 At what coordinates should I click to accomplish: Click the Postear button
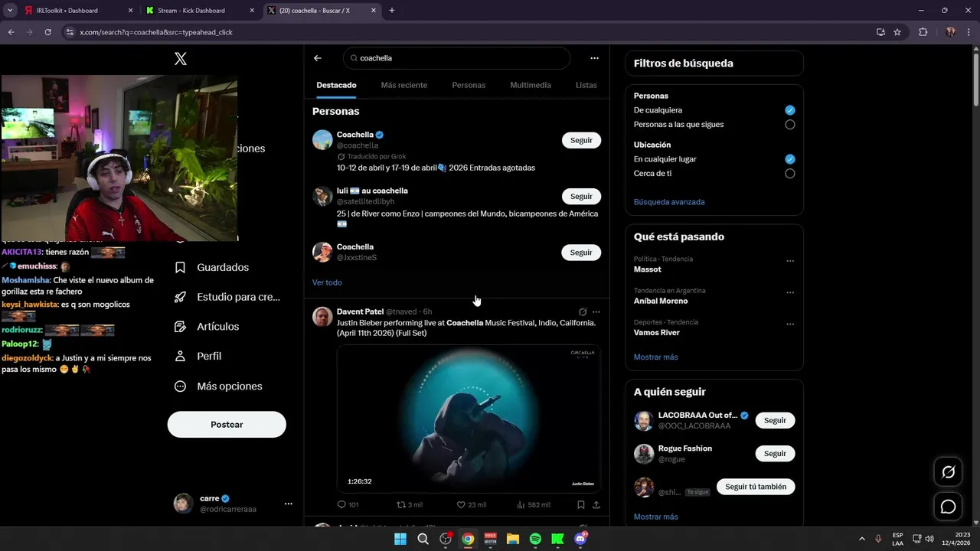[227, 425]
